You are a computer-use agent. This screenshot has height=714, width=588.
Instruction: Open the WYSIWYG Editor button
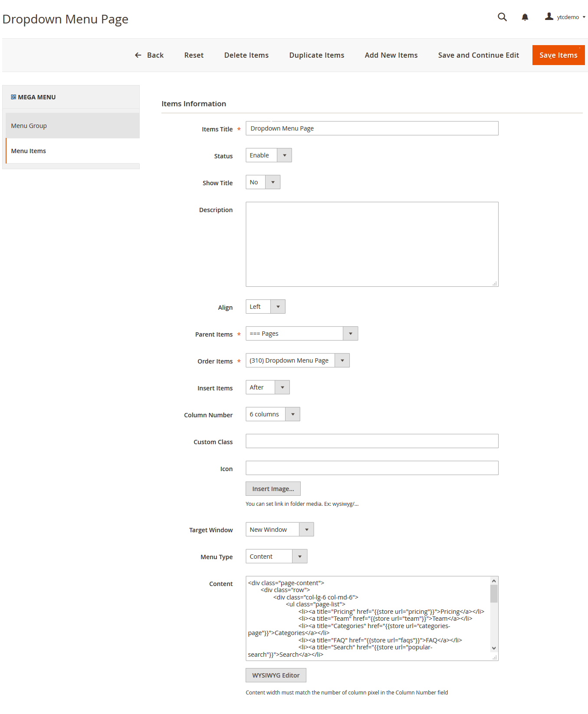(276, 675)
